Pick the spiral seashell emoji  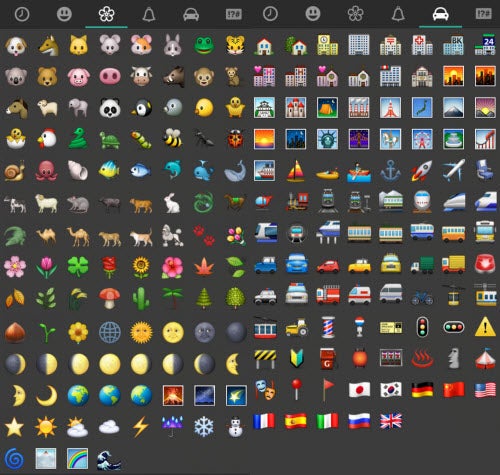(78, 170)
